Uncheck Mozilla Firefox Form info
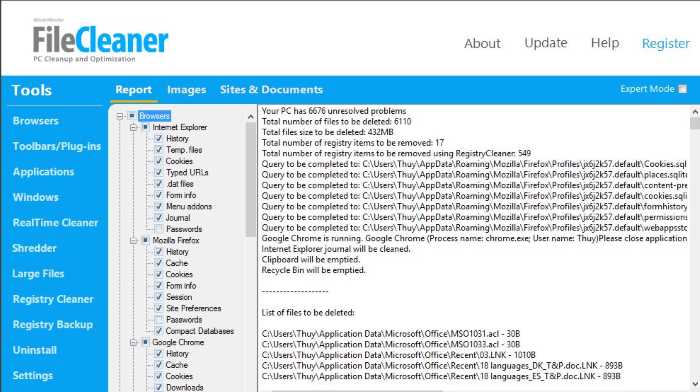The height and width of the screenshot is (392, 700). [x=158, y=286]
